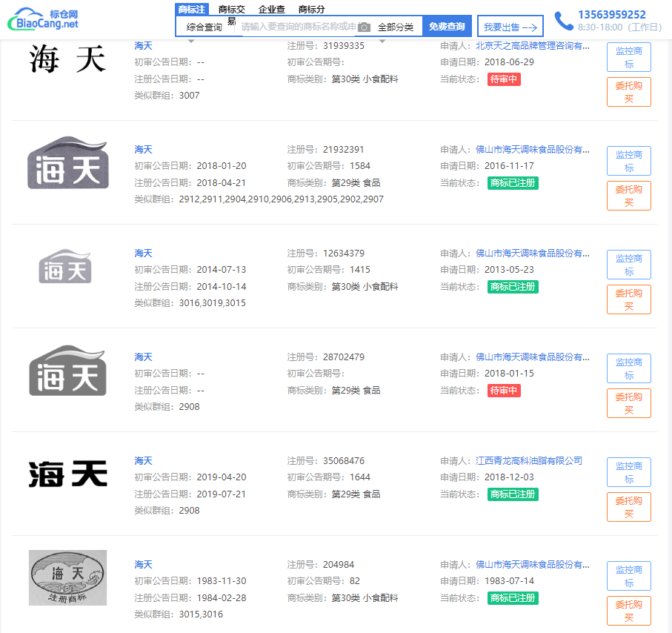The height and width of the screenshot is (633, 672).
Task: Expand the 综合查询 dropdown
Action: [x=204, y=27]
